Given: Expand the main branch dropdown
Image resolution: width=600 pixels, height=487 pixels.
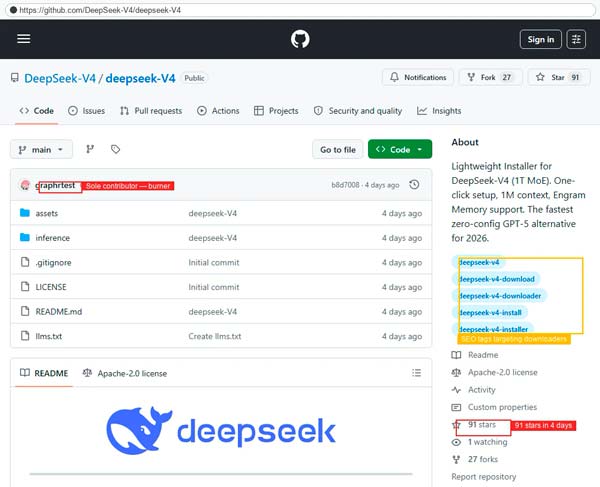Looking at the screenshot, I should (41, 149).
